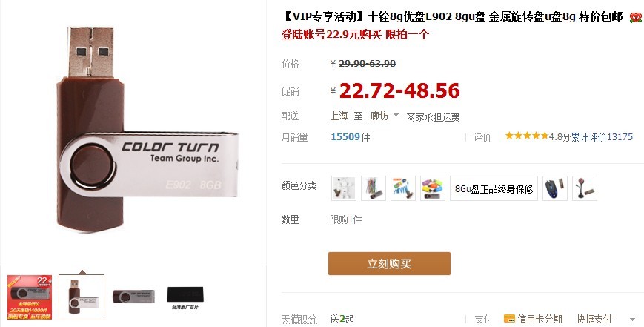644x327 pixels.
Task: Select the blue coiled cable variant
Action: pyautogui.click(x=403, y=188)
